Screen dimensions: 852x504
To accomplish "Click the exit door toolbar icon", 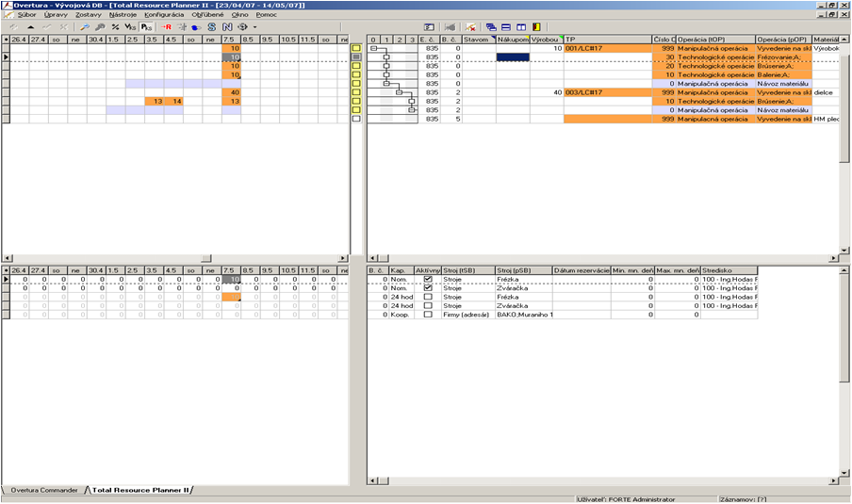I will pyautogui.click(x=536, y=26).
